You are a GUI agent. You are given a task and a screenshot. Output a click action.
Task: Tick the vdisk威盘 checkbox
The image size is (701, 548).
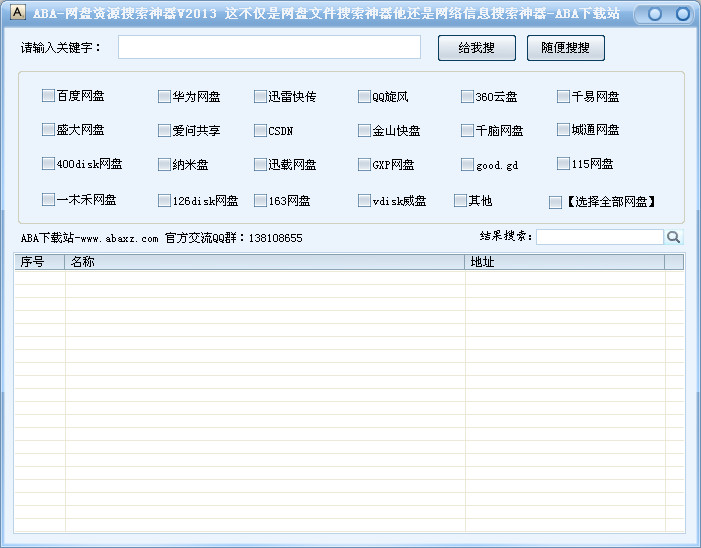(364, 200)
